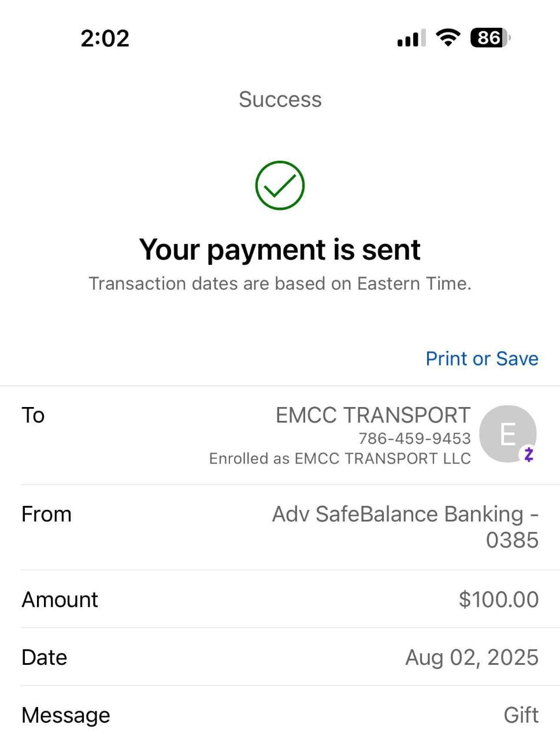Tap the phone number 786-459-9453
The width and height of the screenshot is (560, 740).
(x=414, y=438)
